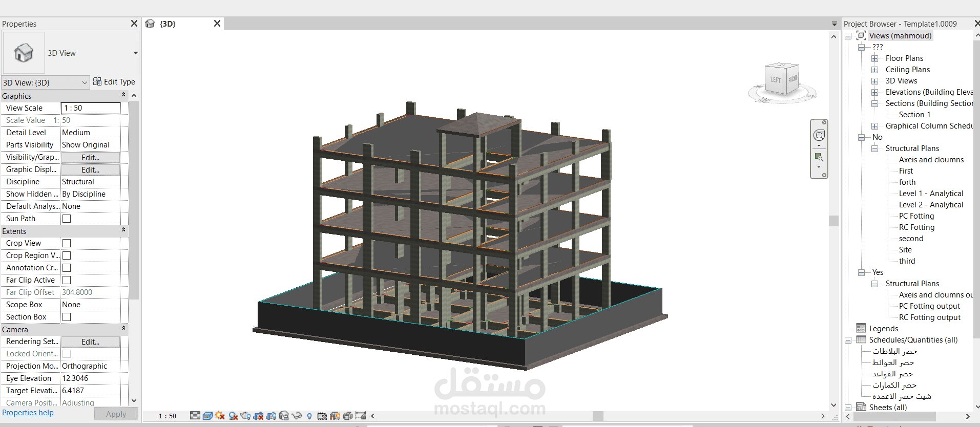Image resolution: width=980 pixels, height=427 pixels.
Task: Click Properties panel vertical scrollbar
Action: click(134, 200)
